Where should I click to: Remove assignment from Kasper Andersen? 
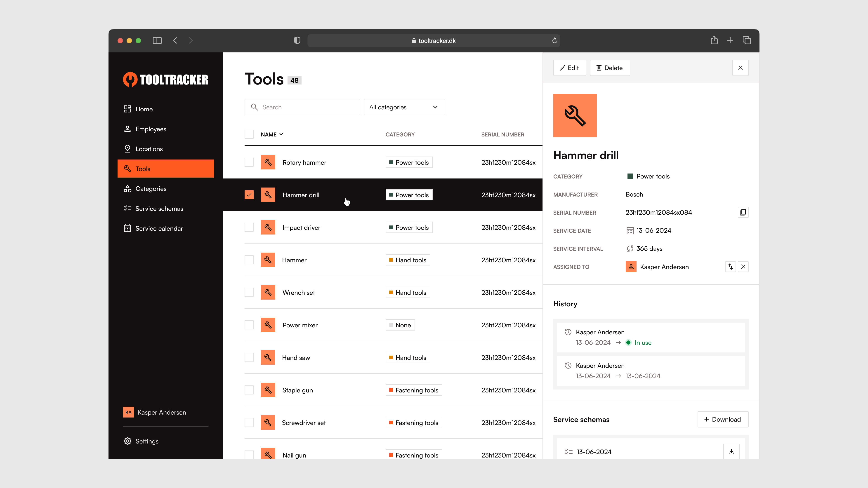(743, 266)
